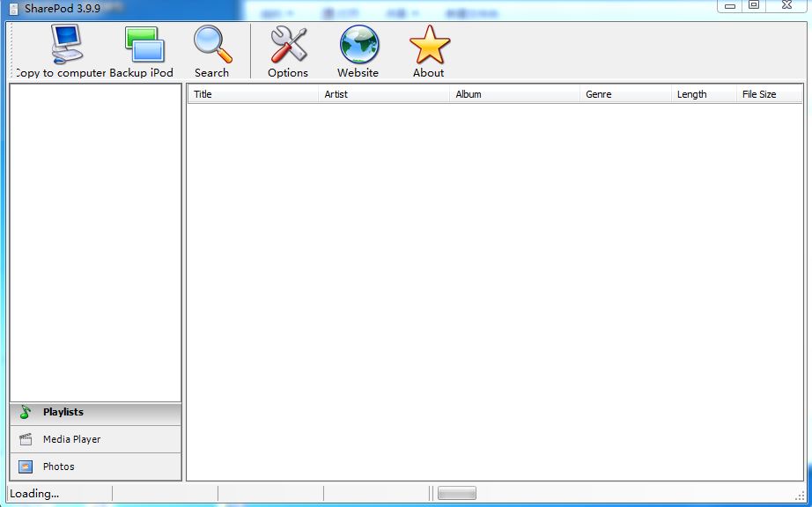The image size is (812, 507).
Task: Click the clapperboard Media Player icon
Action: (26, 440)
